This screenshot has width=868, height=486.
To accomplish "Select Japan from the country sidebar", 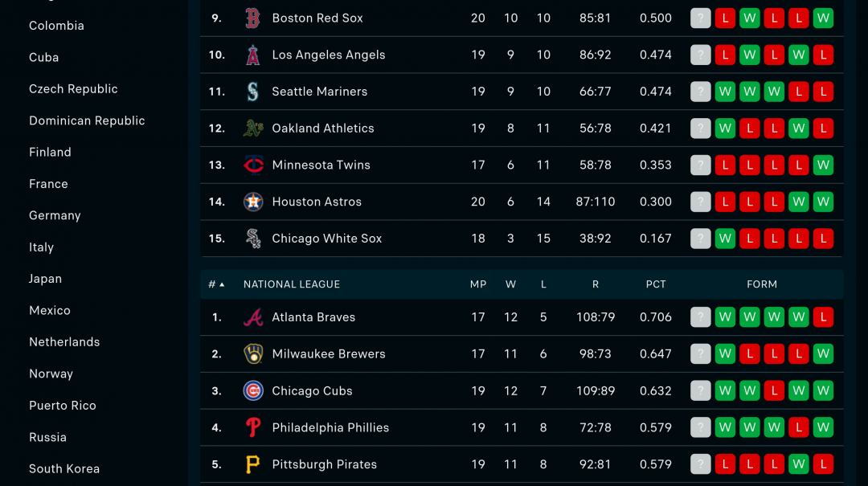I will (x=45, y=279).
